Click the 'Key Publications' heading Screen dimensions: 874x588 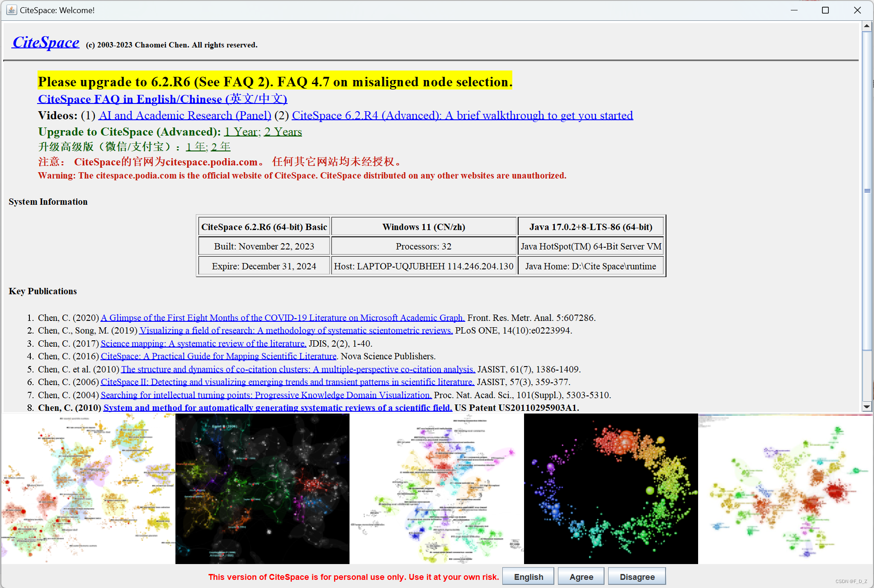(43, 291)
